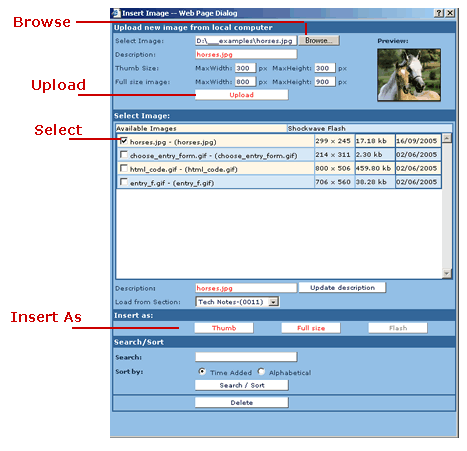The width and height of the screenshot is (467, 451).
Task: Click the Insert Image title bar icon
Action: tap(116, 13)
